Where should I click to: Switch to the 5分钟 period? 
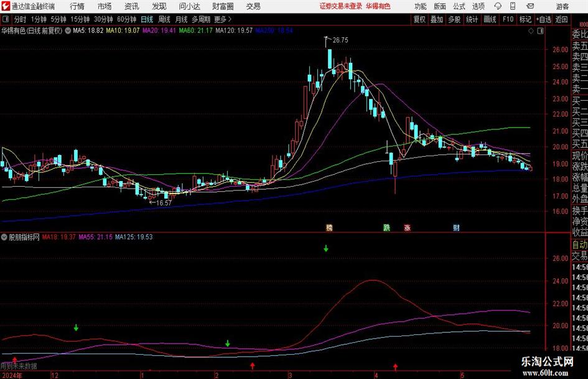58,19
